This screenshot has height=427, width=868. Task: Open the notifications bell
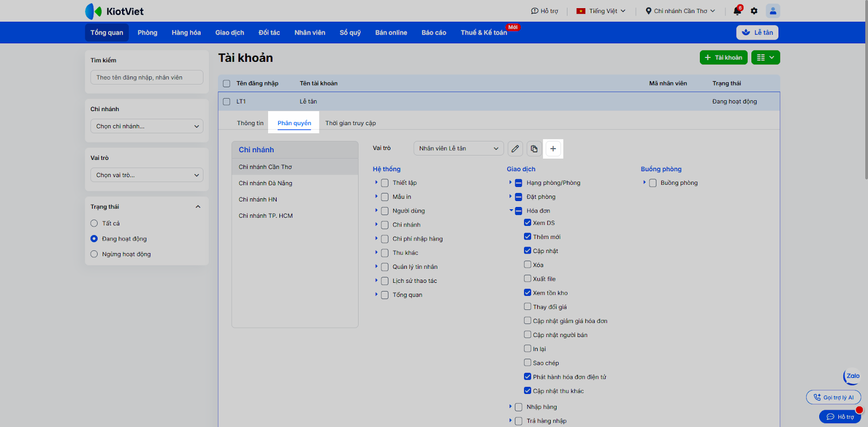point(737,11)
